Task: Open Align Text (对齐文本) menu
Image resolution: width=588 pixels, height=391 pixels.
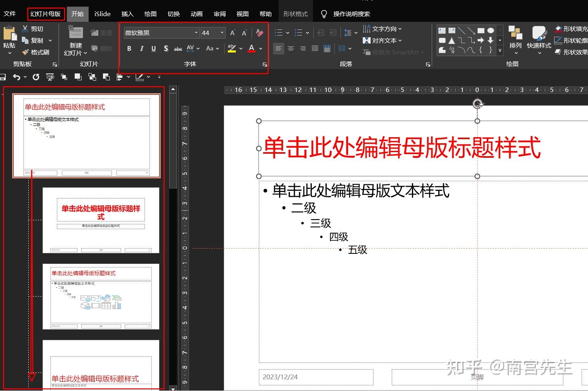Action: [382, 40]
